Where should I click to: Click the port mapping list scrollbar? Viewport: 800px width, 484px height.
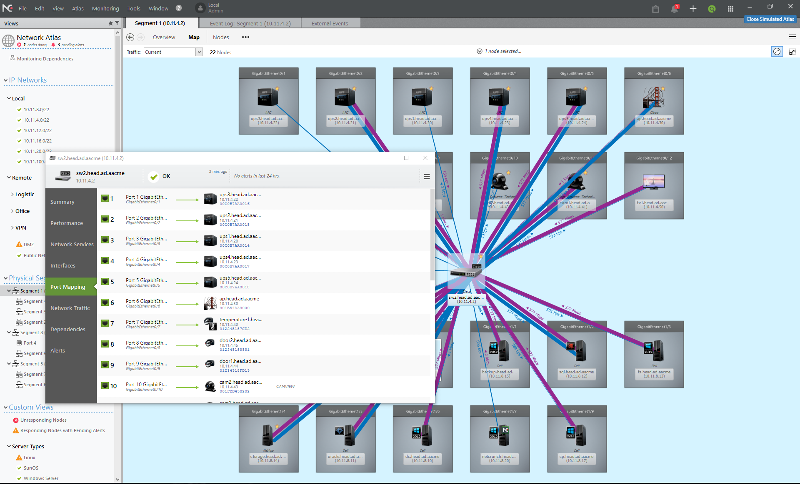coord(432,235)
